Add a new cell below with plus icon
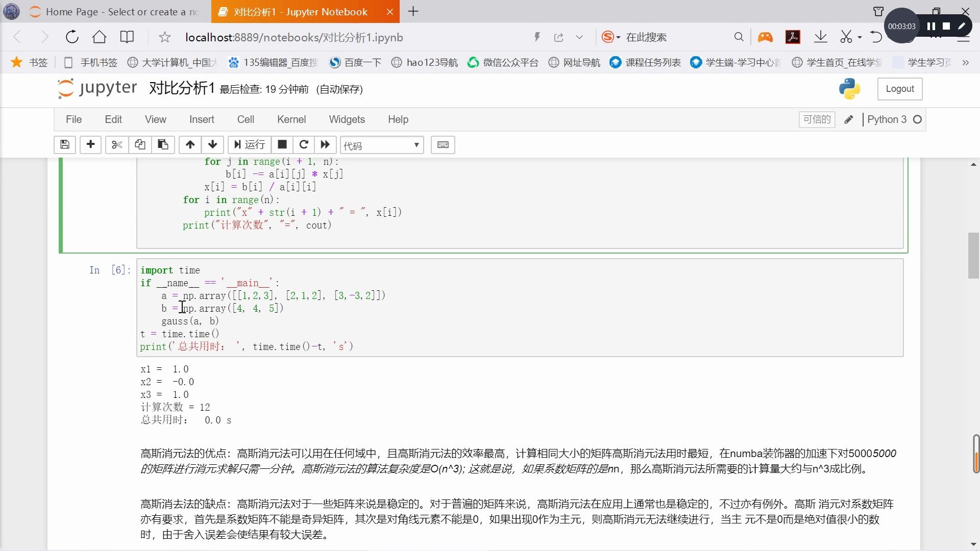980x551 pixels. click(90, 145)
